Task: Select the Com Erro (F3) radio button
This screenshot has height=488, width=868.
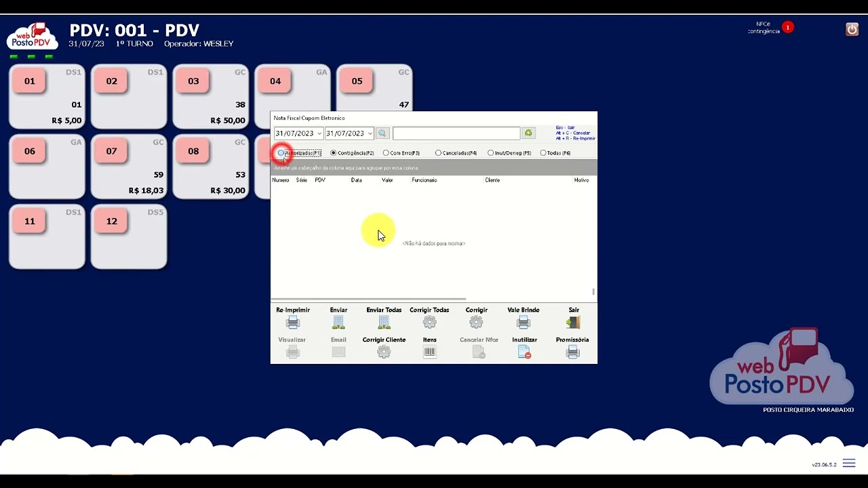Action: (386, 153)
